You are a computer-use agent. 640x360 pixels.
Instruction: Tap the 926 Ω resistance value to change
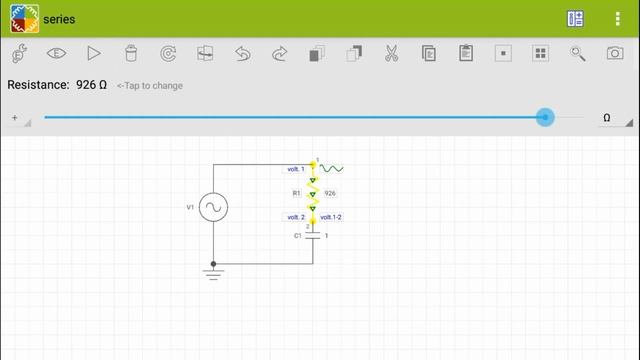coord(91,85)
